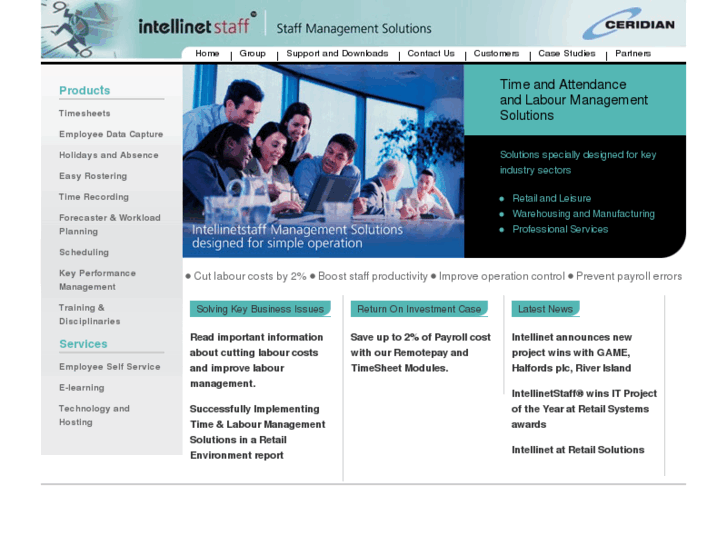The height and width of the screenshot is (545, 727).
Task: Click the intellinetstaff logo
Action: click(197, 25)
